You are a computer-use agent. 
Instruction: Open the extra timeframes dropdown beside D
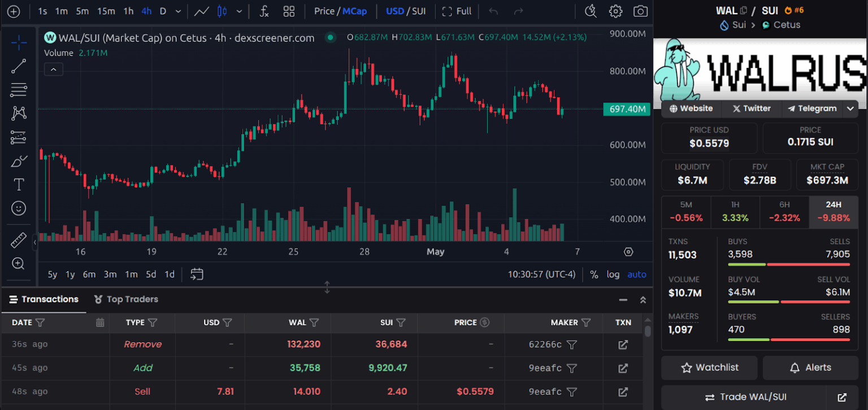coord(177,11)
